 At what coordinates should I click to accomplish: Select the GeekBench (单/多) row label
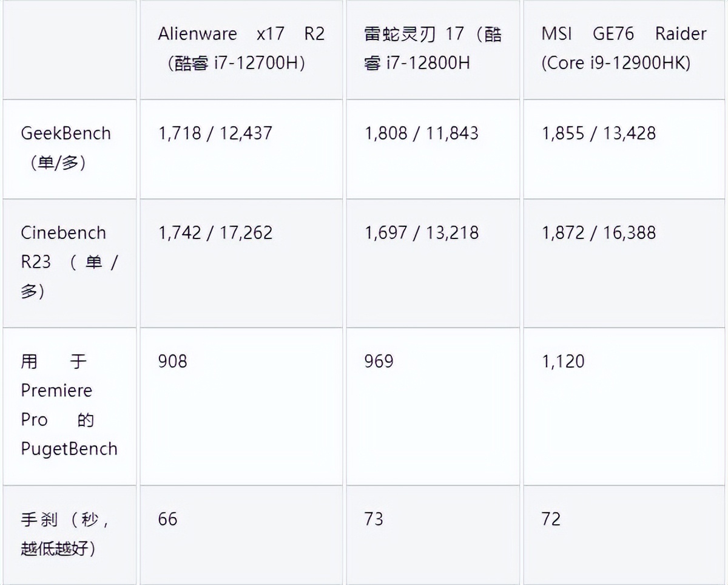[x=66, y=147]
